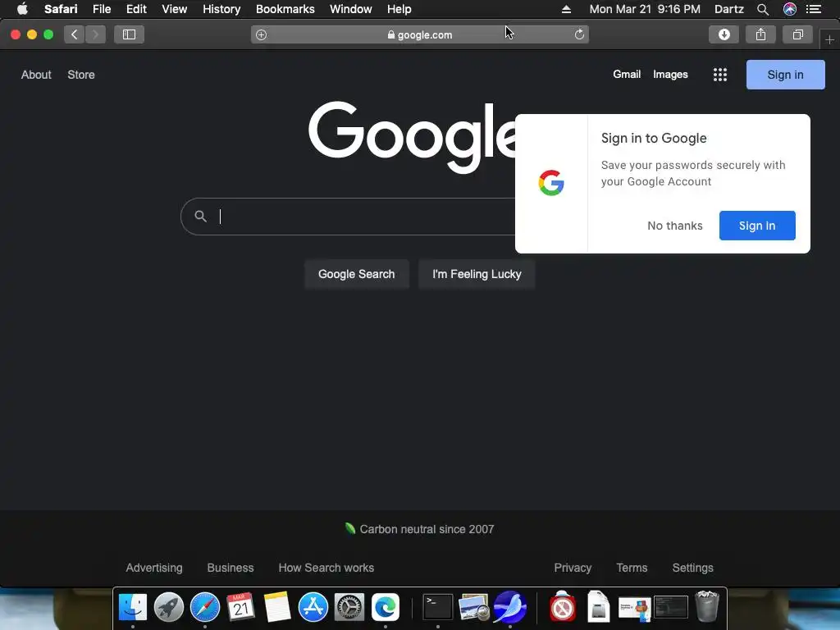Open Calendar in the Dock
Viewport: 840px width, 630px height.
(240, 607)
